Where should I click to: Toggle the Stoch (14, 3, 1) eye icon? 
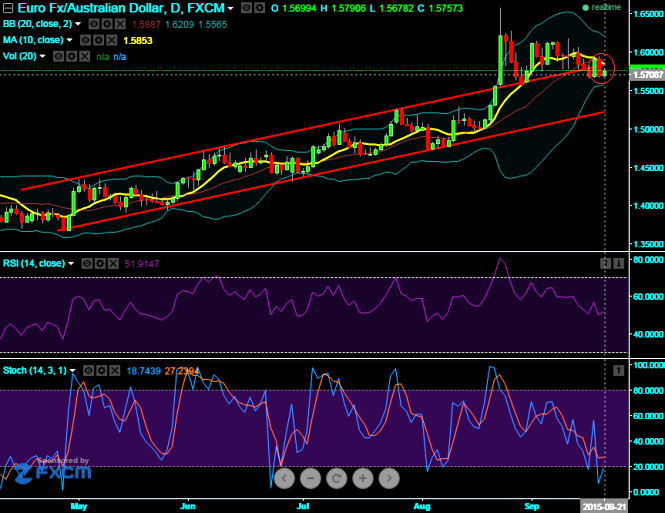pos(88,371)
